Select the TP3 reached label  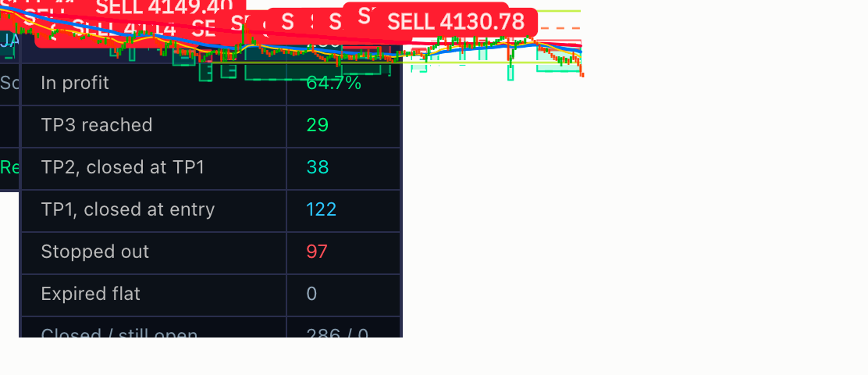tap(97, 125)
